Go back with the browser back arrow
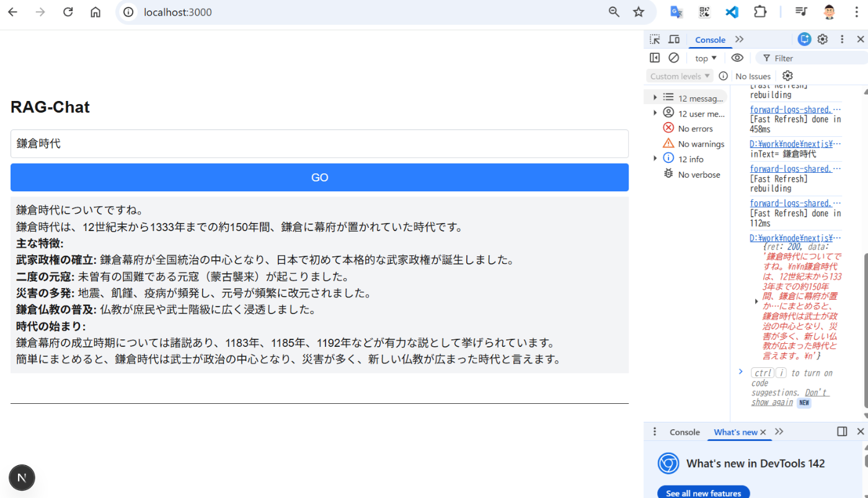Viewport: 868px width, 498px height. click(x=12, y=12)
